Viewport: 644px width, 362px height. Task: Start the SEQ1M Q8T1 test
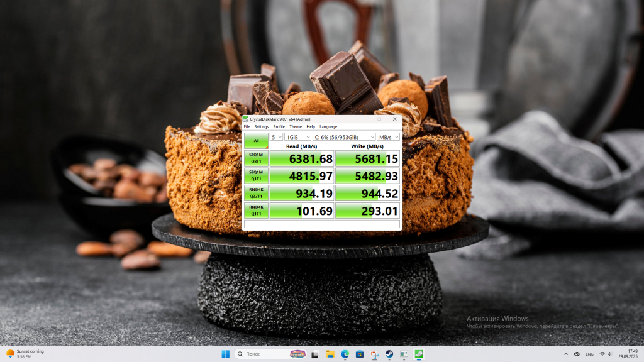coord(256,158)
